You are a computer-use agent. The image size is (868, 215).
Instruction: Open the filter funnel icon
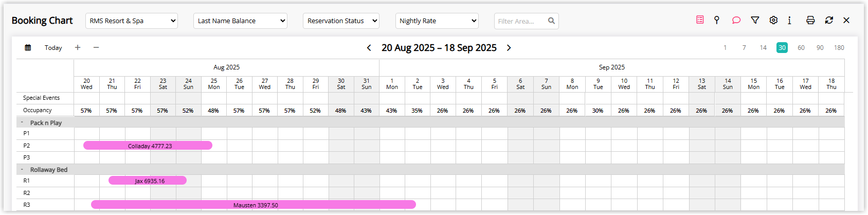(x=755, y=20)
